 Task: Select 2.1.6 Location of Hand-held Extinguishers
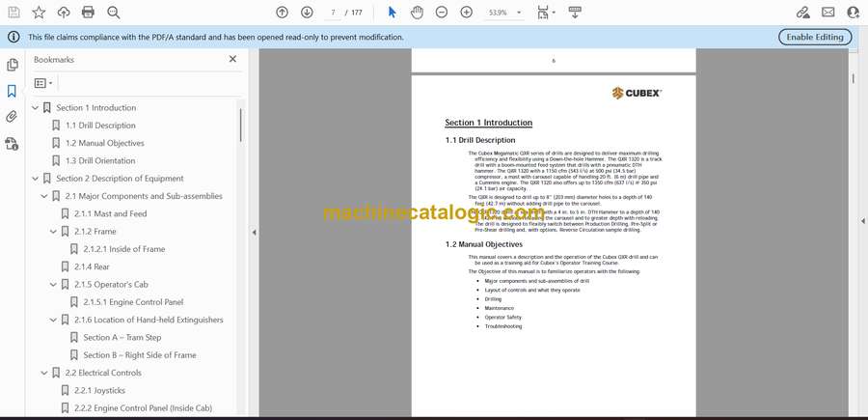point(149,320)
